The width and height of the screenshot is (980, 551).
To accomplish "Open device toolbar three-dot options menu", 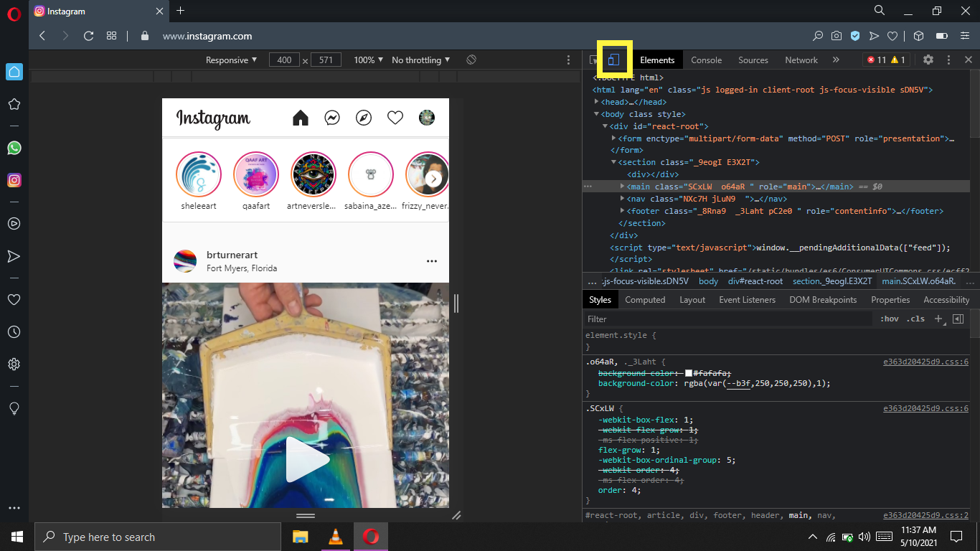I will [569, 60].
